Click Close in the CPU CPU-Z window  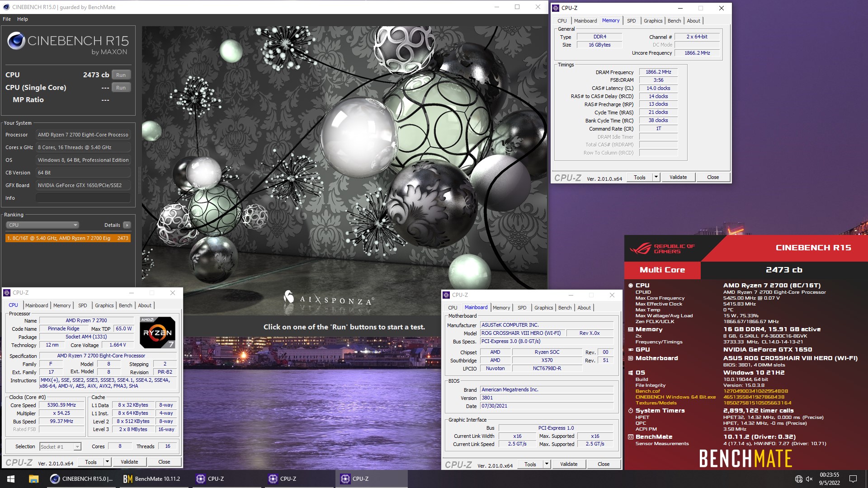[164, 462]
